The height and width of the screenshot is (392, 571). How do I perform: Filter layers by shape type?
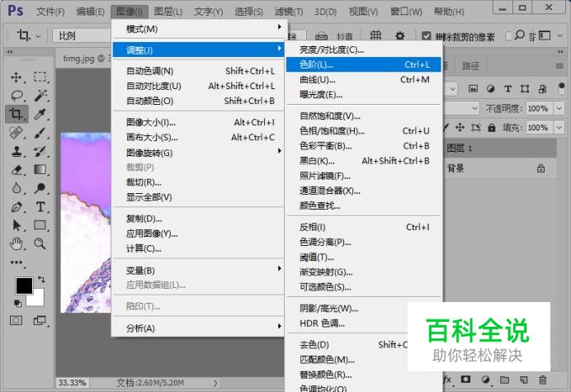click(x=525, y=88)
